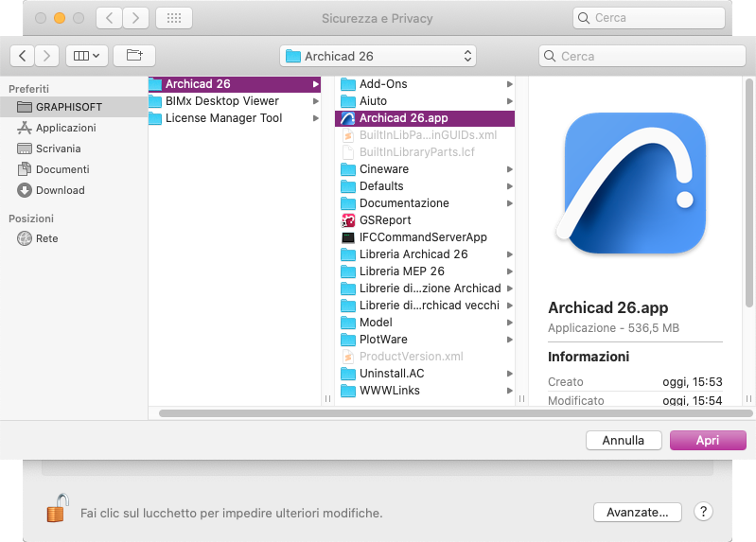Open the Avanzate... settings

coord(638,512)
